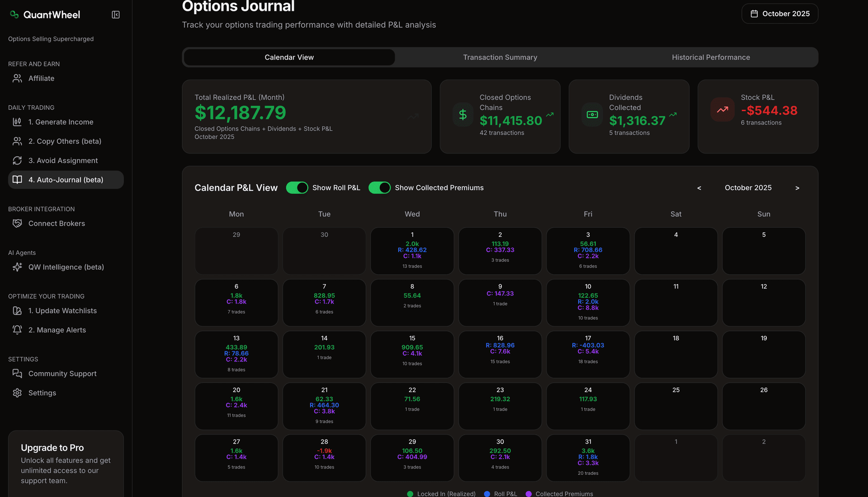
Task: Click the Avoid Assignment refresh icon
Action: [17, 160]
